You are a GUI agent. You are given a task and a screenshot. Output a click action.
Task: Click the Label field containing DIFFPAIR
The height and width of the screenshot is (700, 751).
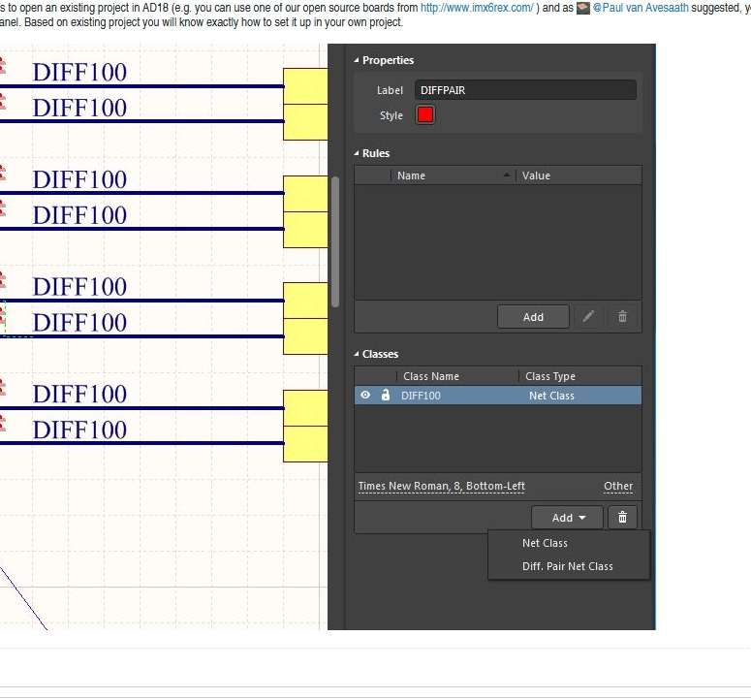point(525,90)
